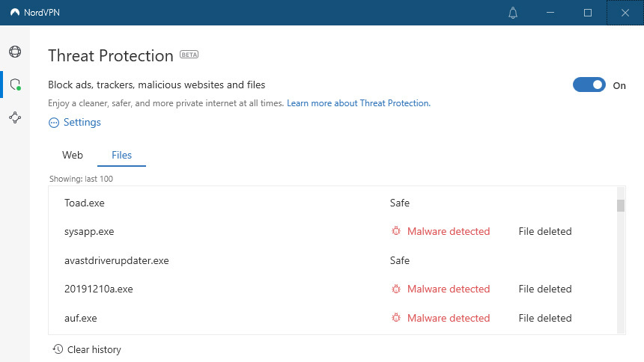Maximize the NordVPN window

pos(588,13)
